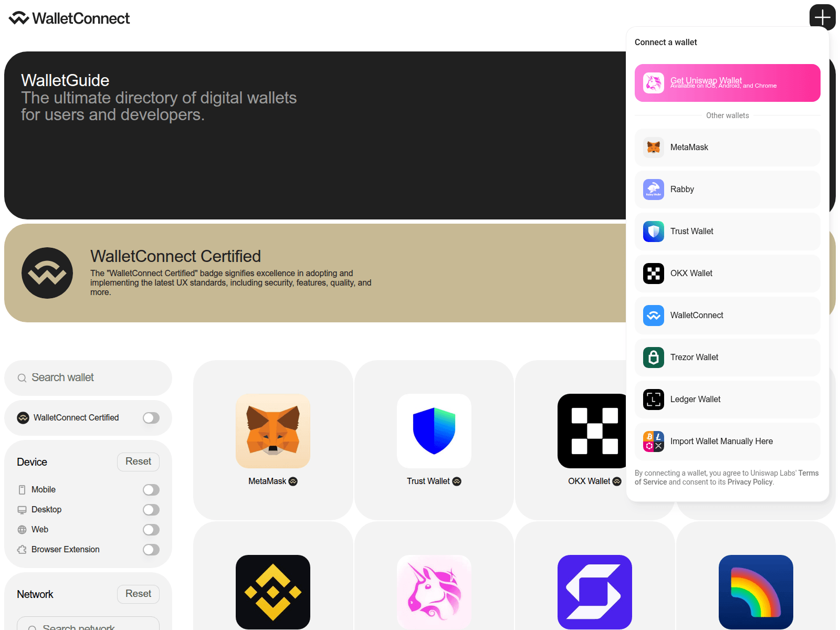840x630 pixels.
Task: Open the Terms of Service link
Action: pyautogui.click(x=808, y=474)
